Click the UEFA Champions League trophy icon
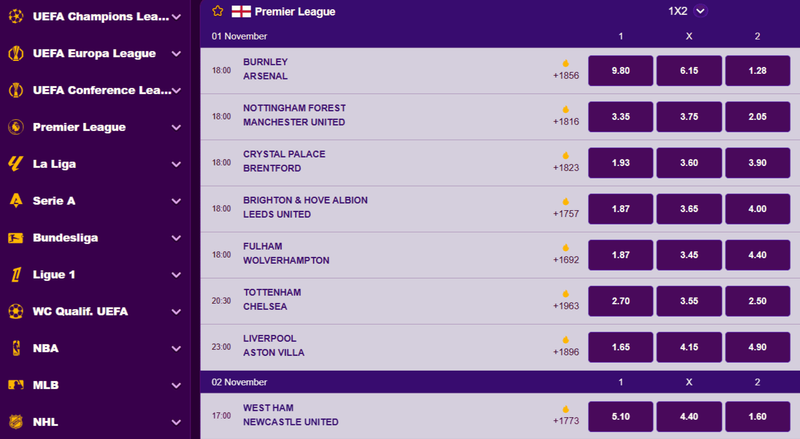The image size is (800, 439). coord(16,17)
